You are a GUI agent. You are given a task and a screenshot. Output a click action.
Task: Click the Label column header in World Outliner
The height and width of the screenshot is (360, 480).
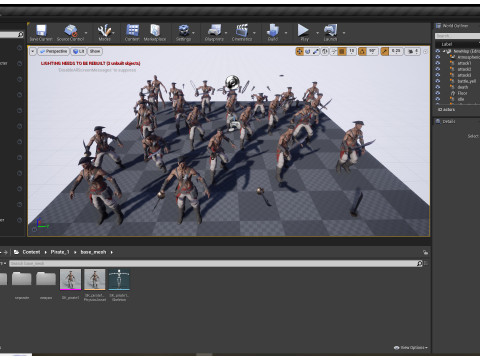pos(447,44)
